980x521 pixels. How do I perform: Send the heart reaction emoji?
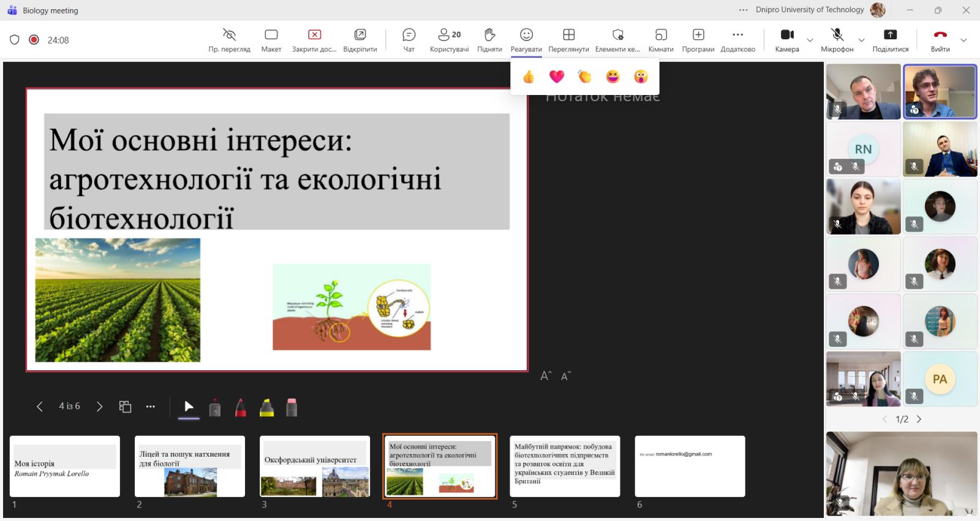[x=556, y=77]
